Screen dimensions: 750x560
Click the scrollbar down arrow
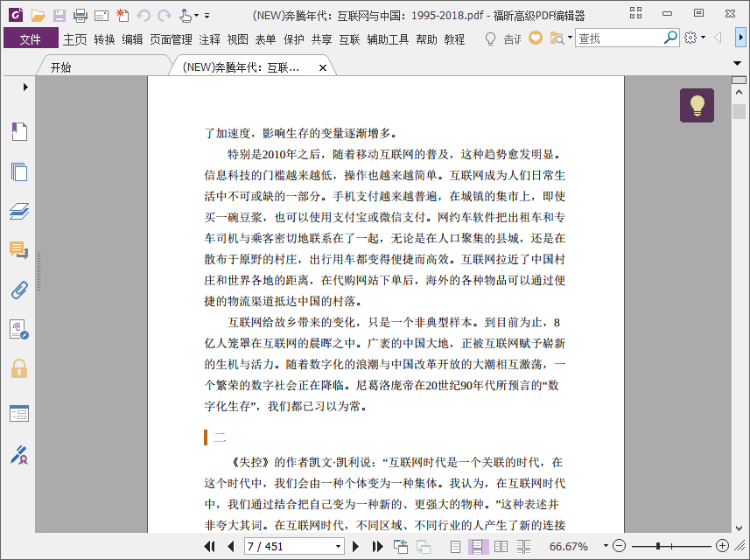[739, 528]
